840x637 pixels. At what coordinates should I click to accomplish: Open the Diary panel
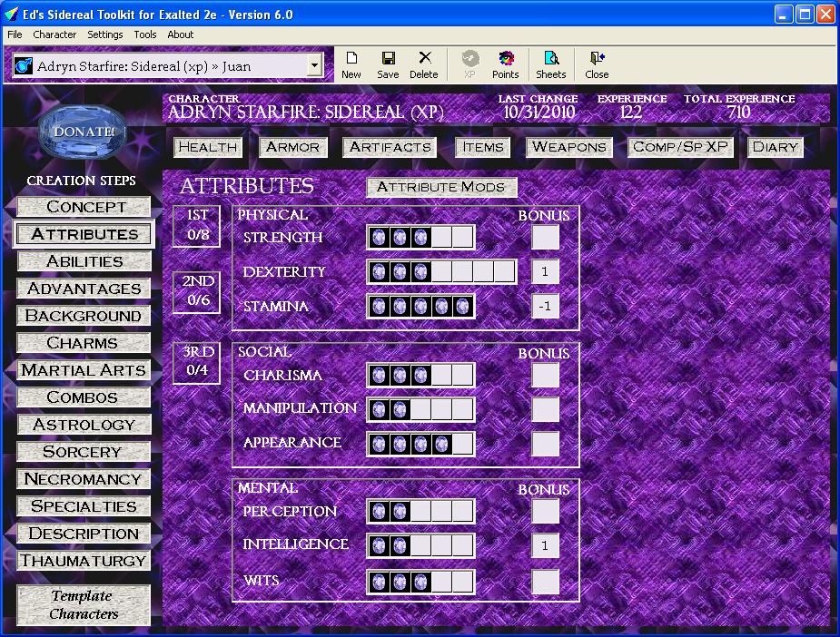tap(775, 147)
